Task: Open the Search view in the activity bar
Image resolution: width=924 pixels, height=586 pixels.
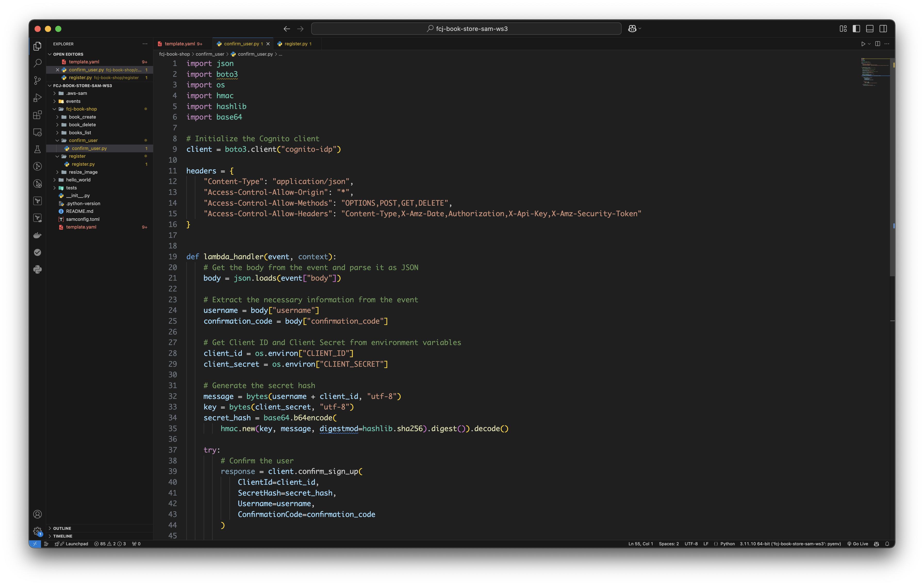Action: coord(37,63)
